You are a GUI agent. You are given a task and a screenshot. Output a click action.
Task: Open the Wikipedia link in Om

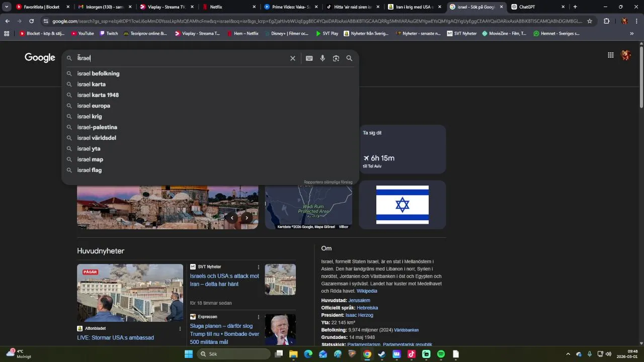pos(367,291)
